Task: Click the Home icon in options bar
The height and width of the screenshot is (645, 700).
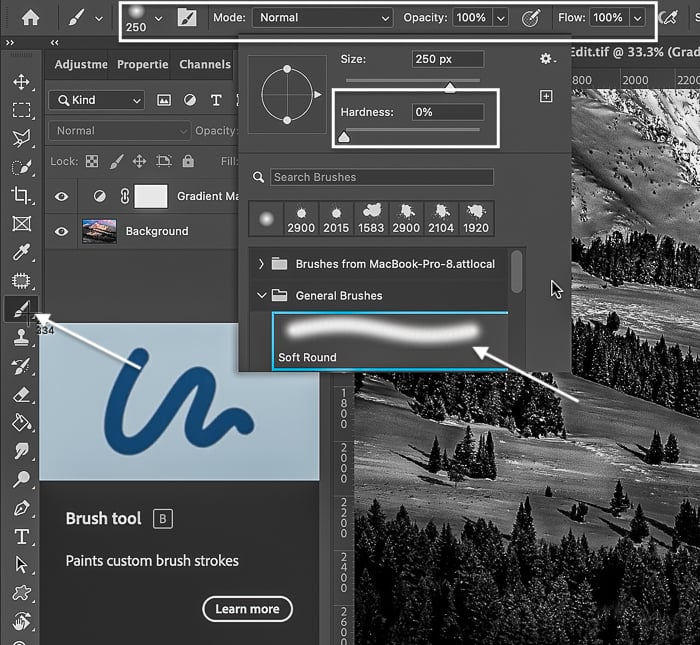Action: click(x=30, y=18)
